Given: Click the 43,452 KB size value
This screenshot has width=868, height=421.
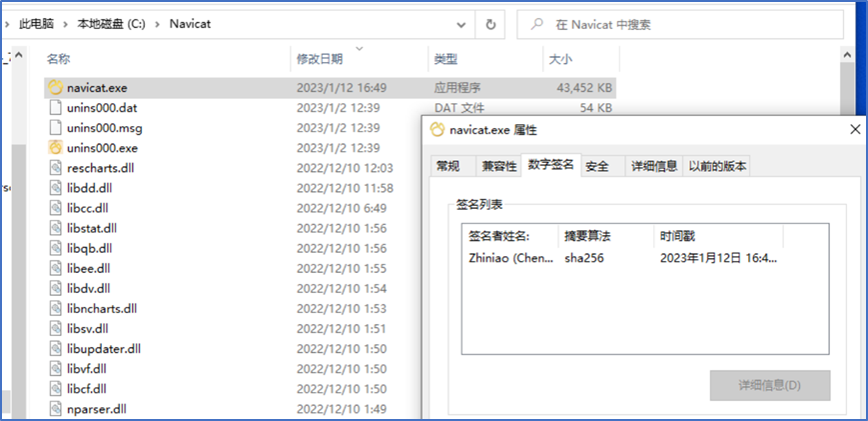Looking at the screenshot, I should pyautogui.click(x=583, y=88).
